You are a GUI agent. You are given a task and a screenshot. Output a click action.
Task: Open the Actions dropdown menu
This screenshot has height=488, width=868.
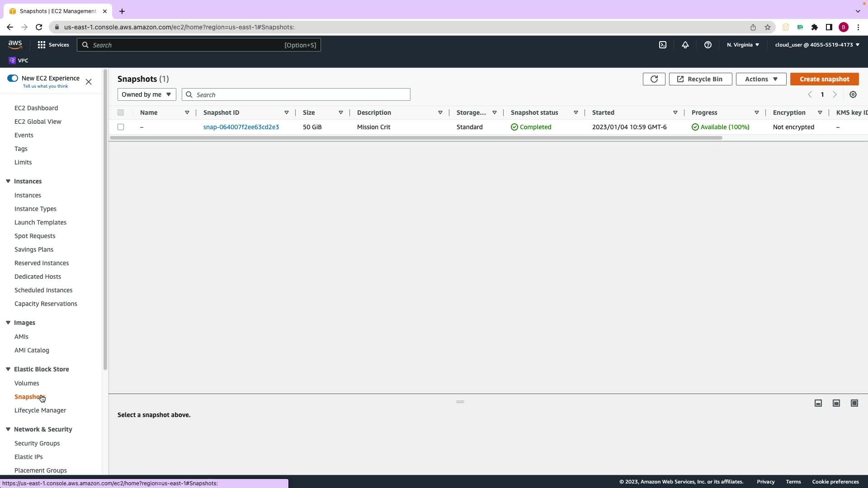(x=761, y=79)
